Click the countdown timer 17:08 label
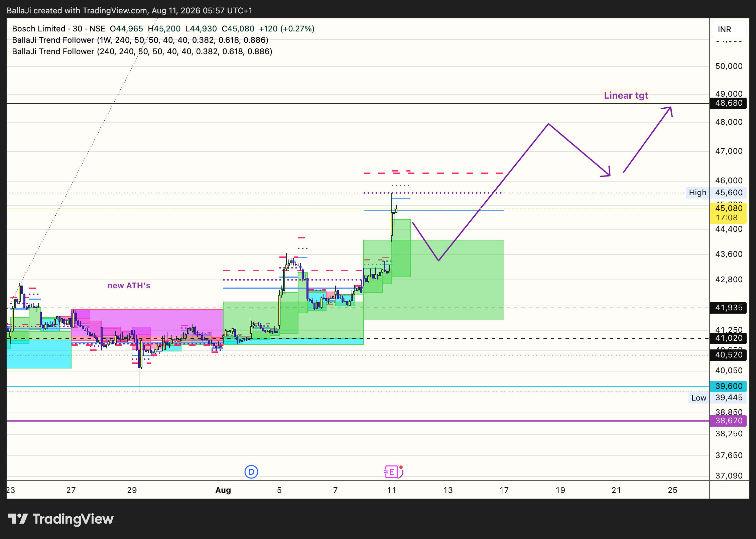The height and width of the screenshot is (539, 756). point(727,218)
